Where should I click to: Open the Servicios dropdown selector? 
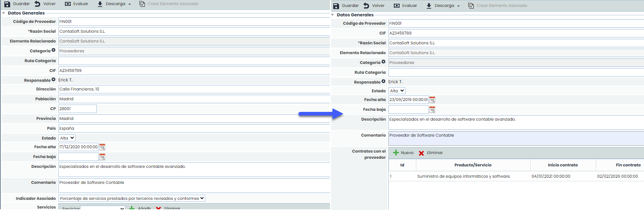point(103,208)
